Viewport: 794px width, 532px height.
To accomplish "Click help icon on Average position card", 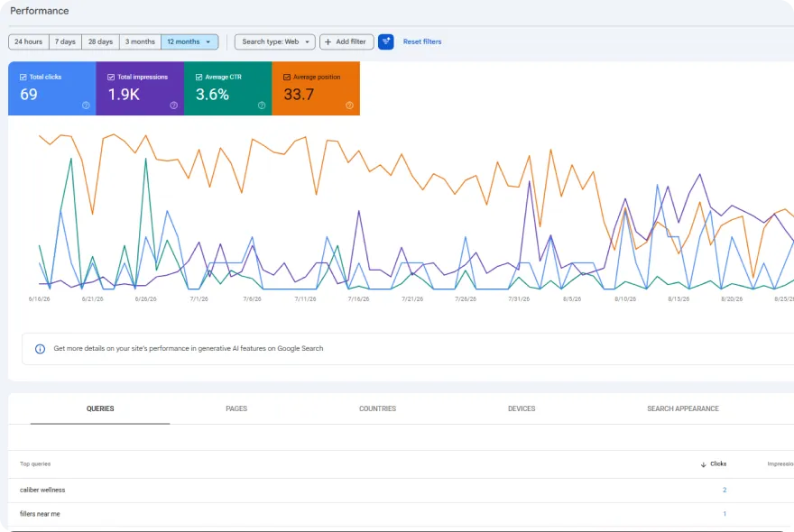I will point(349,105).
